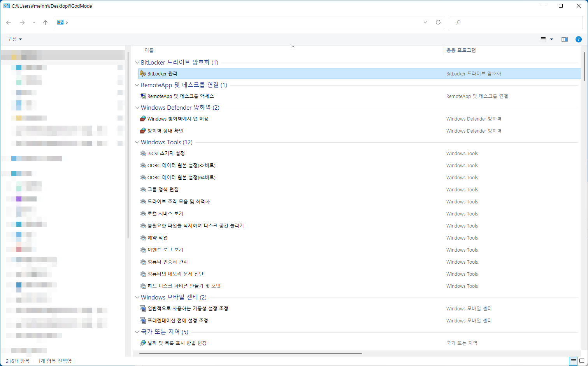Select ODBC 데이터 원본 설정(64비트) icon
This screenshot has height=366, width=588.
click(143, 177)
